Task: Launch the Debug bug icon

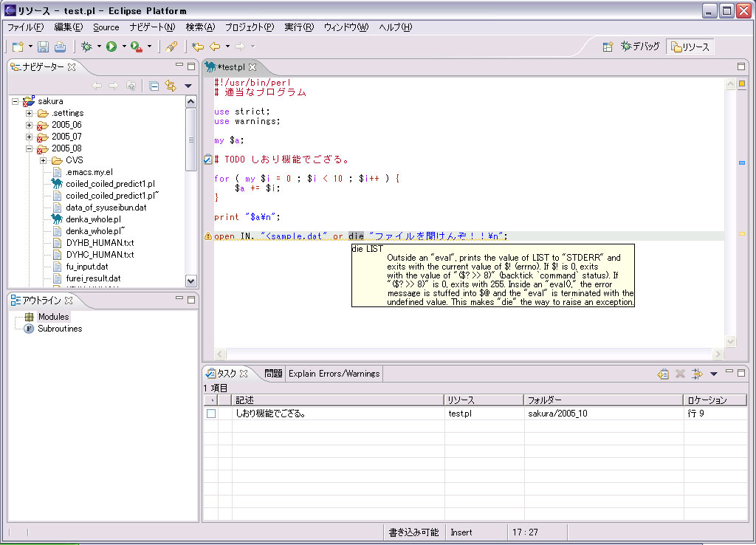Action: click(86, 47)
